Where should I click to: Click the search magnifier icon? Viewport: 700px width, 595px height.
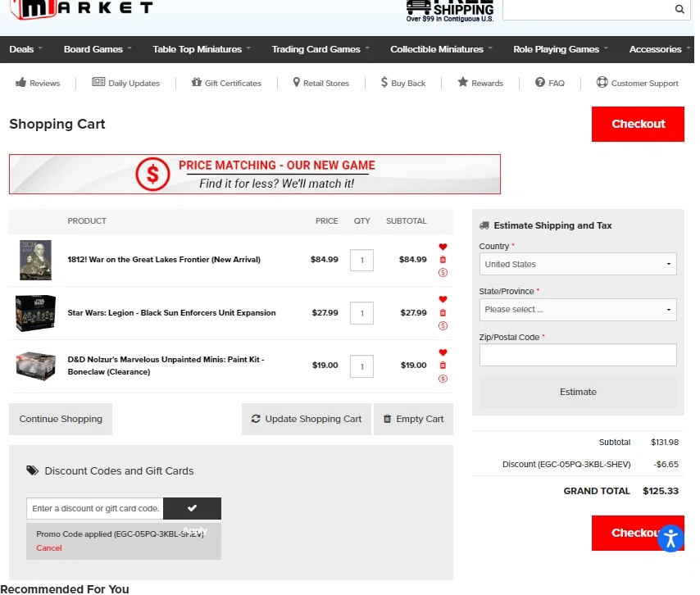pos(679,9)
